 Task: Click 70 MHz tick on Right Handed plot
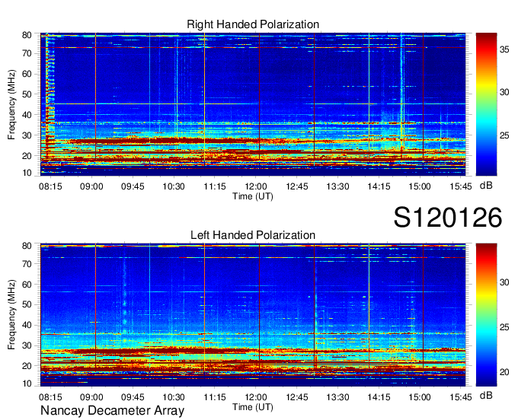27,53
